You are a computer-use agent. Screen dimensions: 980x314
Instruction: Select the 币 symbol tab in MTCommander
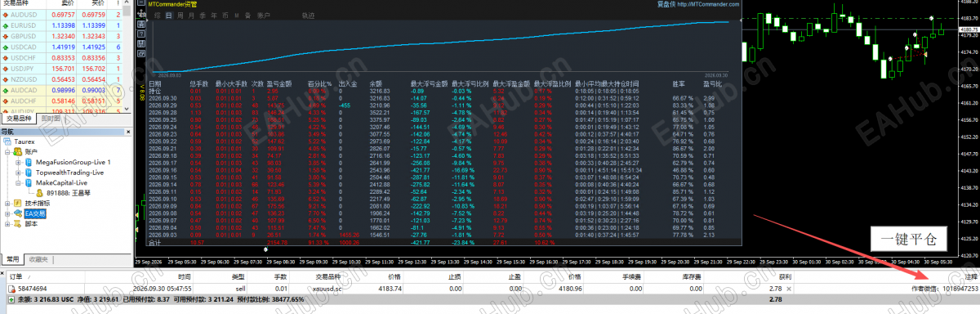click(x=225, y=16)
